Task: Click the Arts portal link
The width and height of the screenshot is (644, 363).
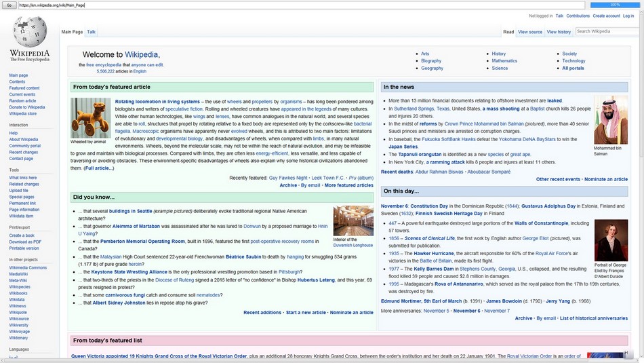Action: coord(424,54)
